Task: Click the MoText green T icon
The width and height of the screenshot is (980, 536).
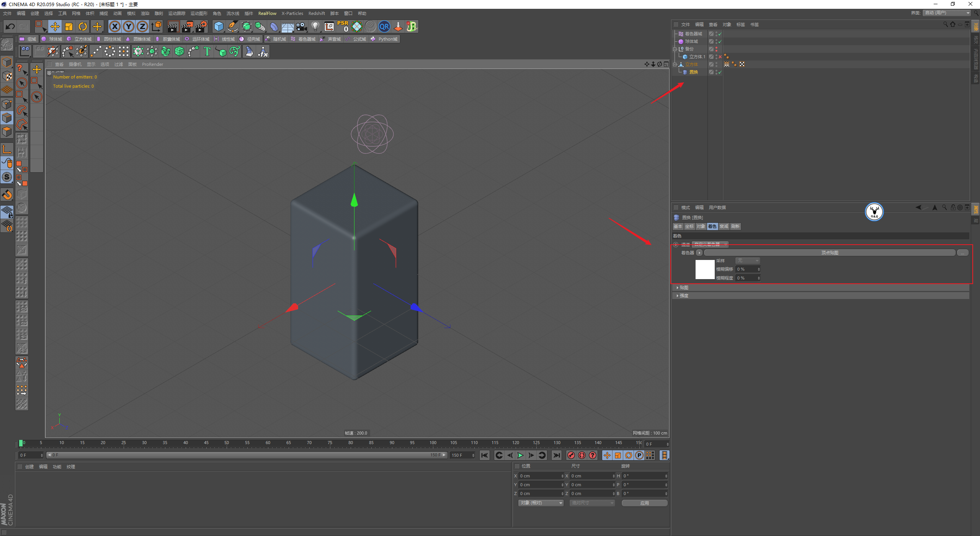Action: 207,51
